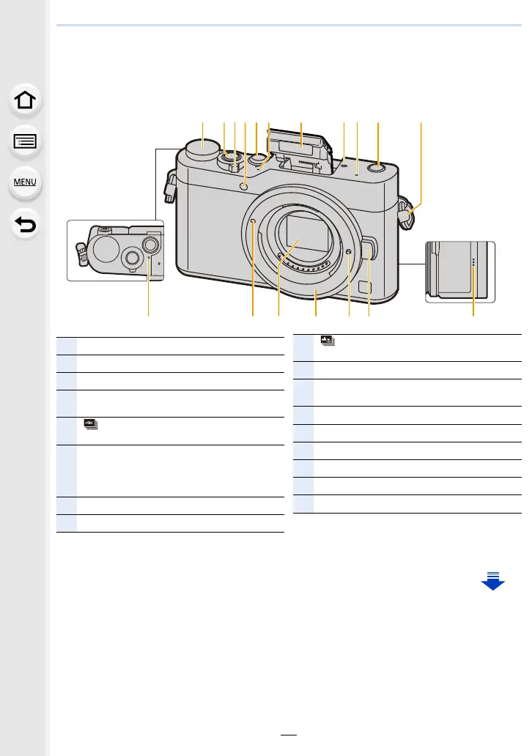Select the shutter button on the diagram

[229, 158]
